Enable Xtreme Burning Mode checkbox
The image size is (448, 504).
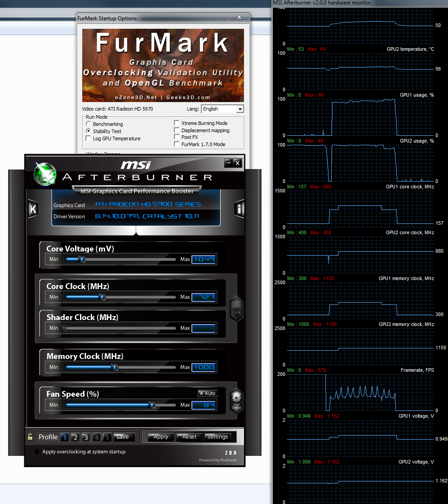(177, 123)
